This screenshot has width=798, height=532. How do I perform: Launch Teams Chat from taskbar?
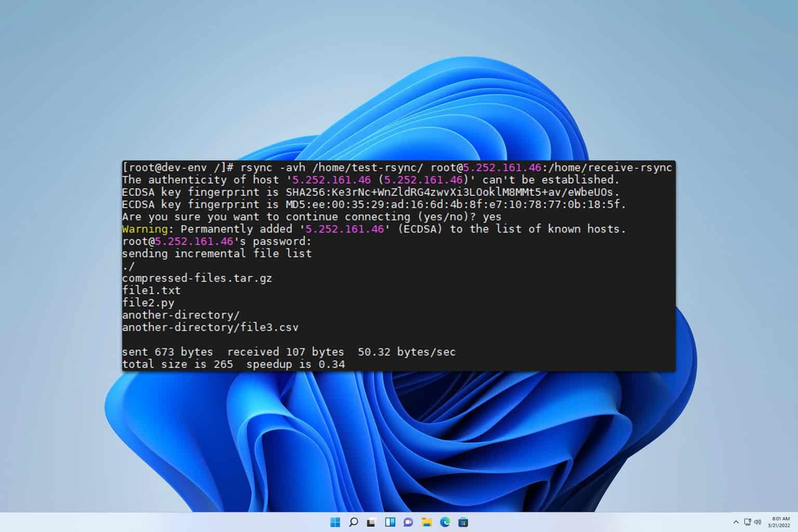tap(408, 522)
